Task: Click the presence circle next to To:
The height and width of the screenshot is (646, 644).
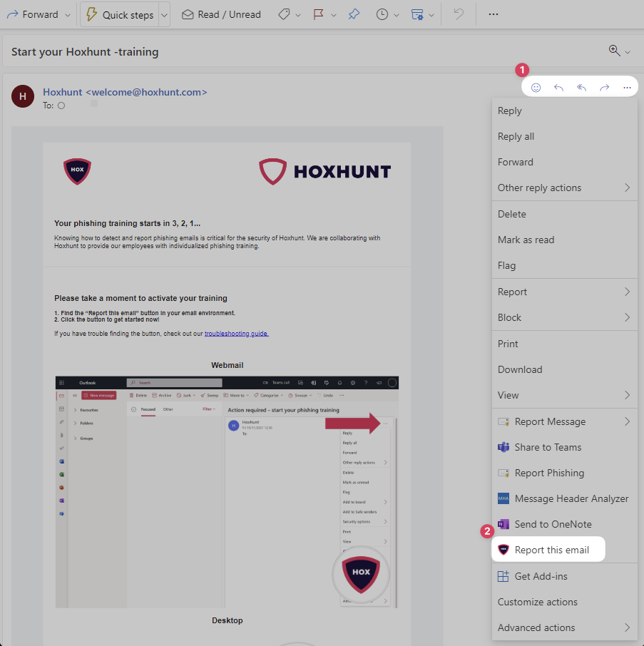Action: click(x=61, y=106)
